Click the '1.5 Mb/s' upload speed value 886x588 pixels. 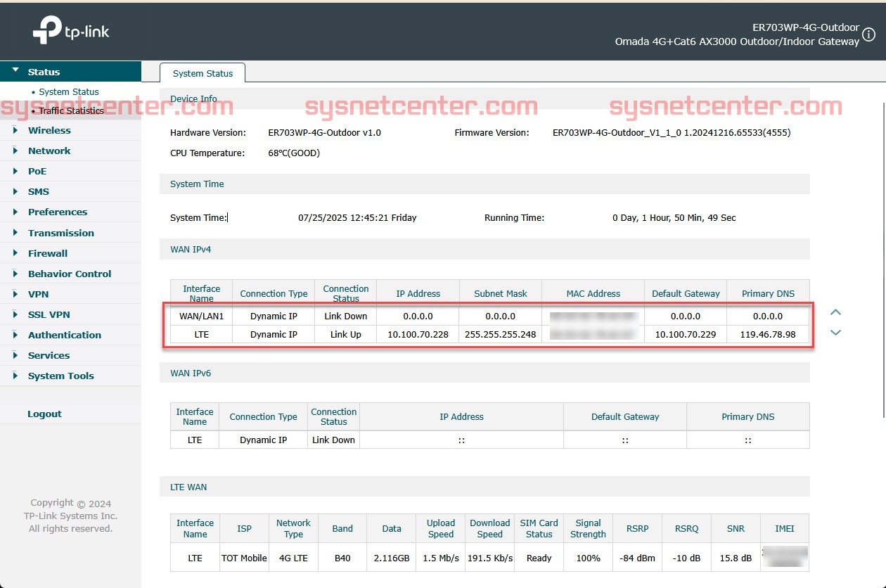point(441,558)
